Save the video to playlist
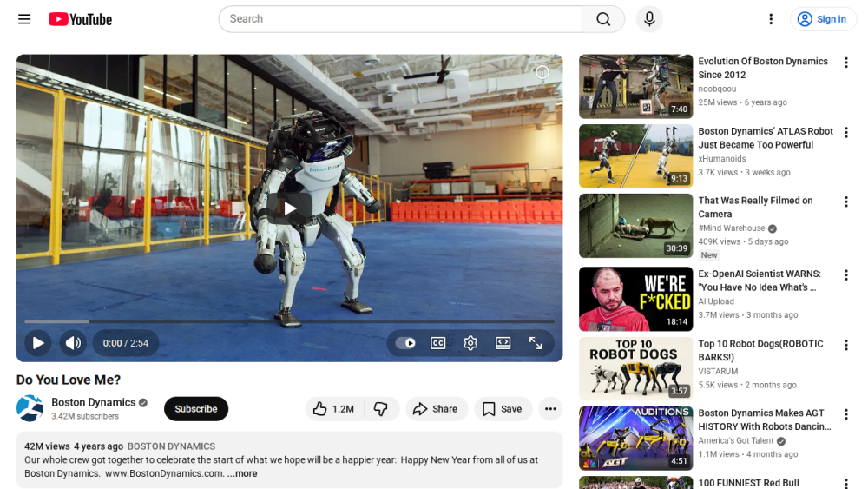Image resolution: width=868 pixels, height=489 pixels. (503, 409)
